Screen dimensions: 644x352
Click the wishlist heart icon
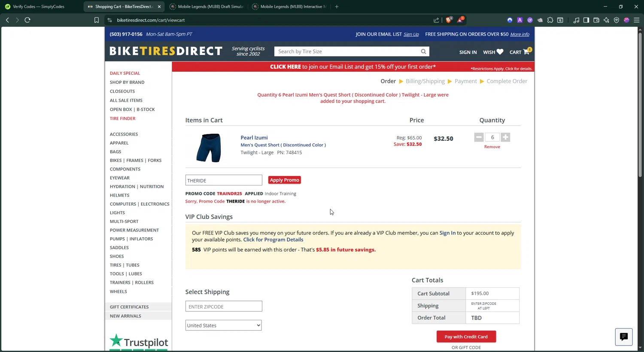(x=500, y=52)
